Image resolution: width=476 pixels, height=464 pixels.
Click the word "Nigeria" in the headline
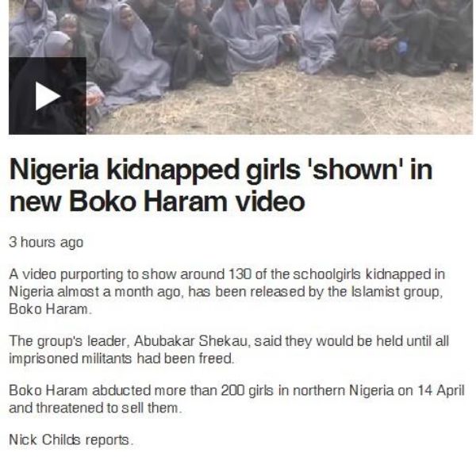tap(54, 171)
